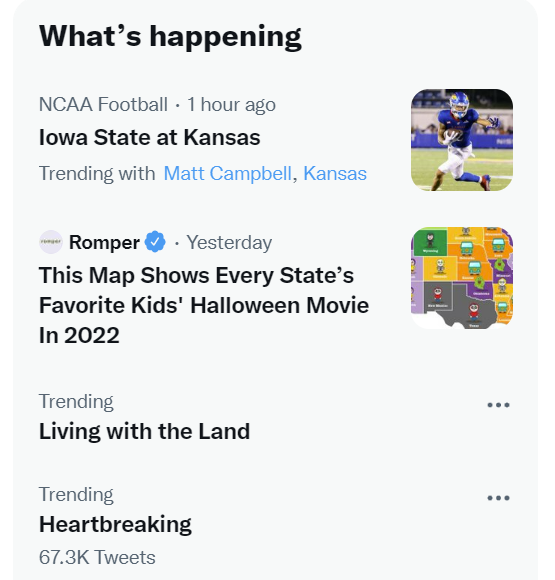Open the Romper account name
555x580 pixels.
(x=104, y=242)
